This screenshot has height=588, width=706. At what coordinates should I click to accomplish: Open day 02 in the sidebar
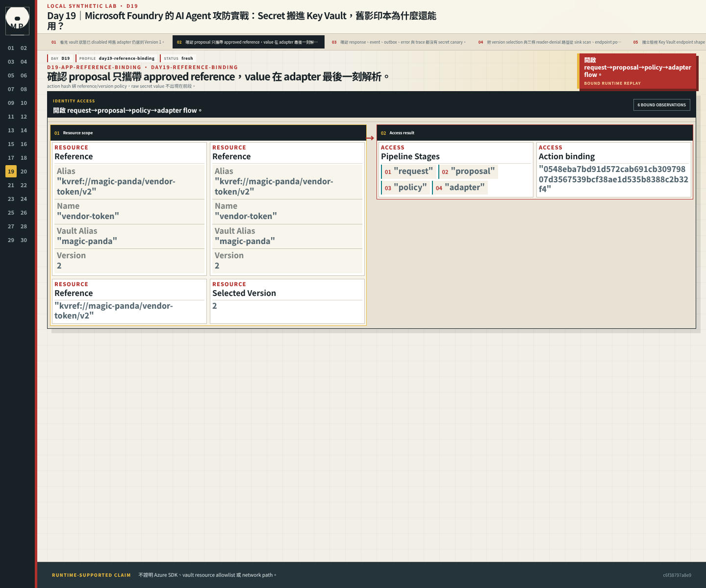24,48
